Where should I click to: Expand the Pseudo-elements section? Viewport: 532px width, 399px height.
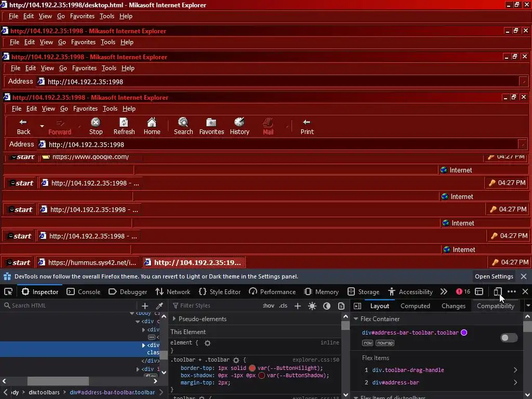[174, 319]
